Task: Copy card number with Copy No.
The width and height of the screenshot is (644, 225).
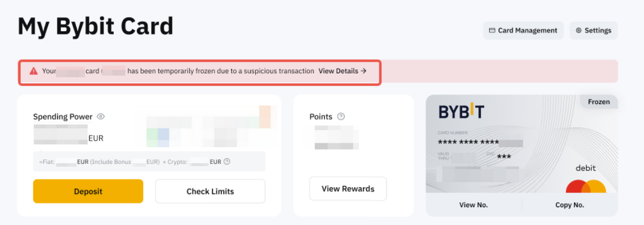Action: 570,205
